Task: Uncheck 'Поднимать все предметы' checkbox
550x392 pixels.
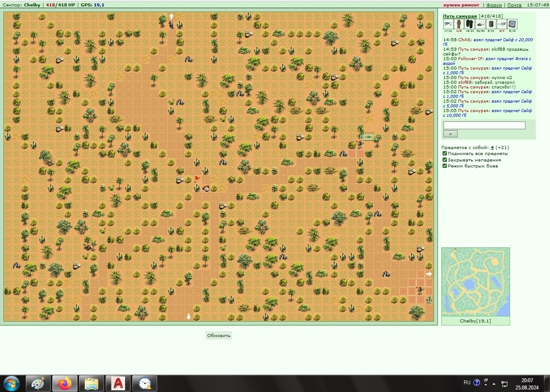Action: tap(445, 153)
